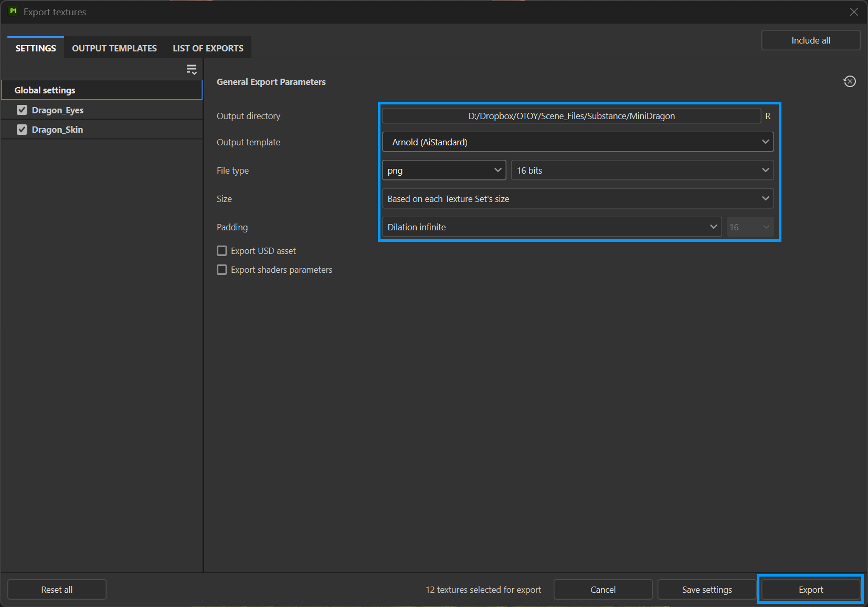Open the Output template dropdown
This screenshot has height=607, width=868.
click(x=577, y=142)
